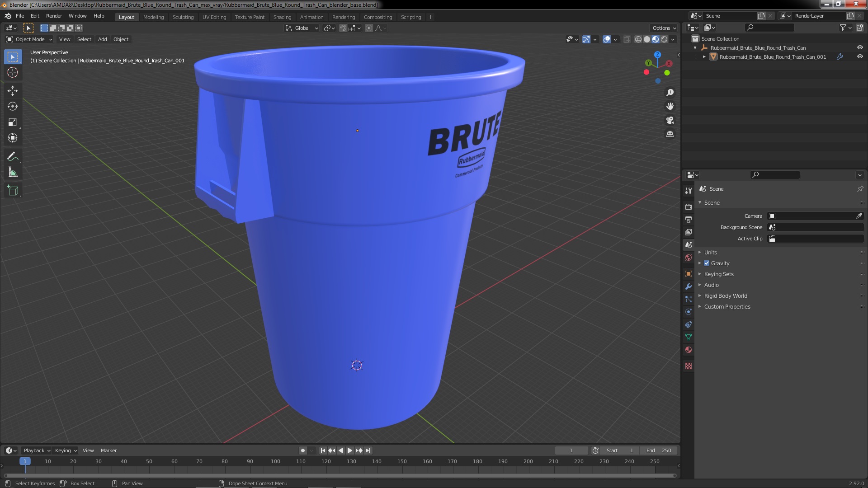Open the File menu

point(20,16)
